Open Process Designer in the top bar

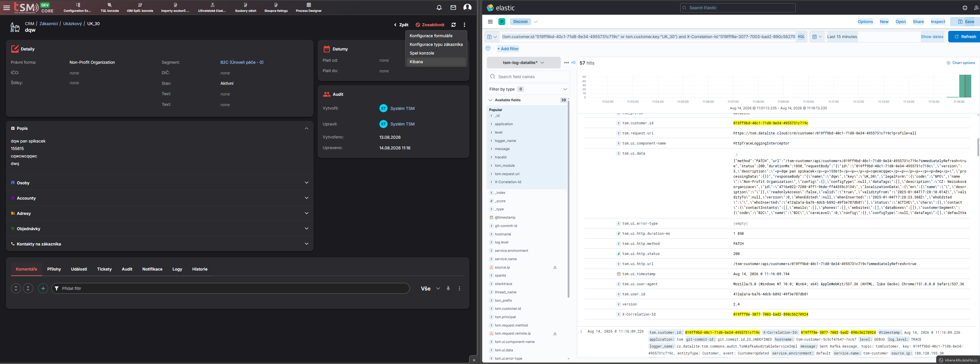click(x=309, y=7)
